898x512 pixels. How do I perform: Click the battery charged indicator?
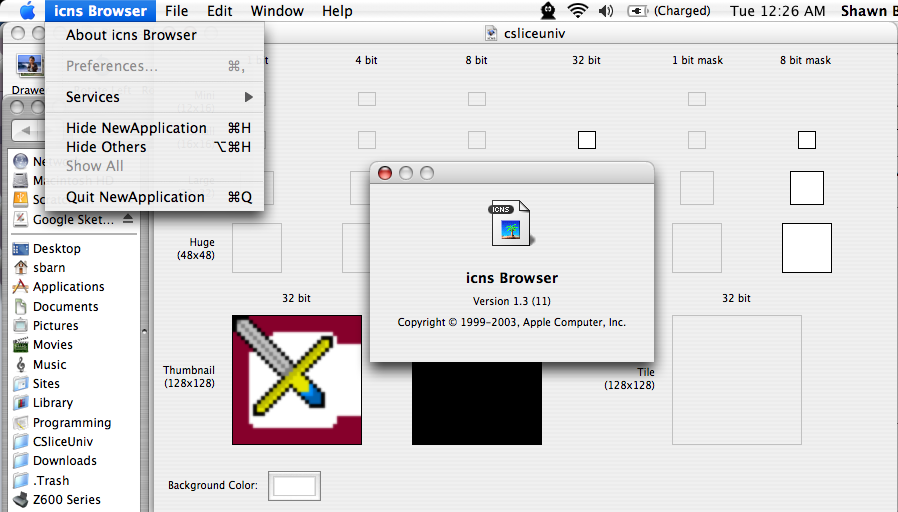click(669, 11)
